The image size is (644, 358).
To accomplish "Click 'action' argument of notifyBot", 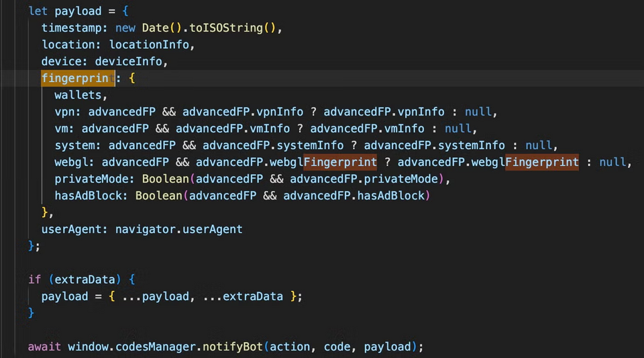I will (x=290, y=347).
